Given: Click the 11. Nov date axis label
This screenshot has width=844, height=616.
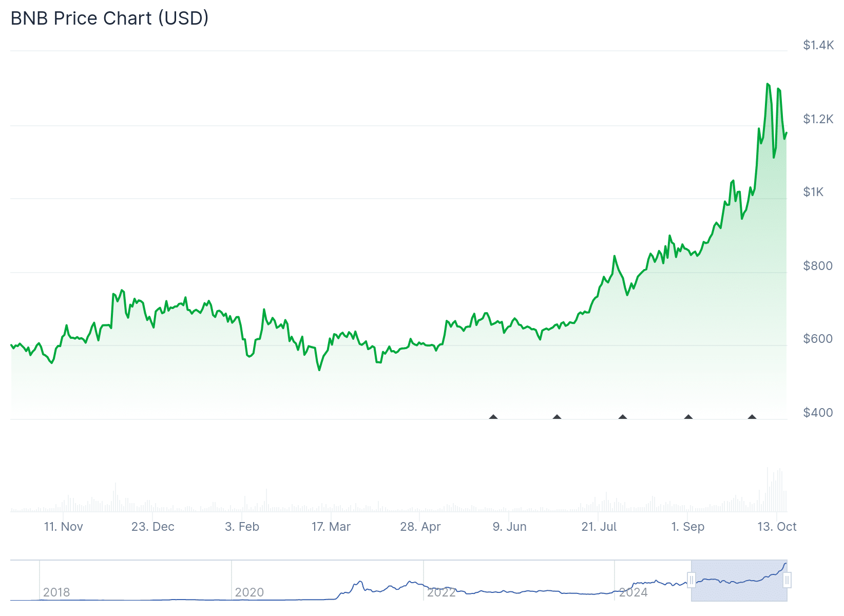Looking at the screenshot, I should [63, 527].
